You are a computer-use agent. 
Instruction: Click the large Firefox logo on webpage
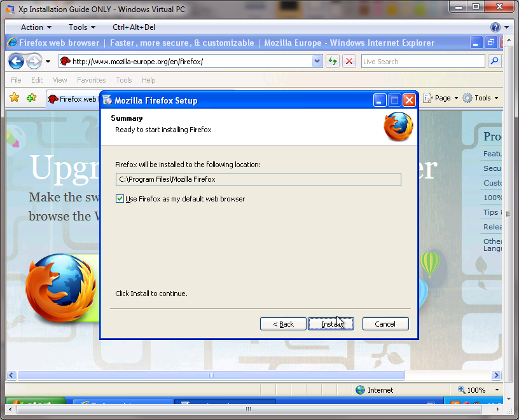coord(61,288)
